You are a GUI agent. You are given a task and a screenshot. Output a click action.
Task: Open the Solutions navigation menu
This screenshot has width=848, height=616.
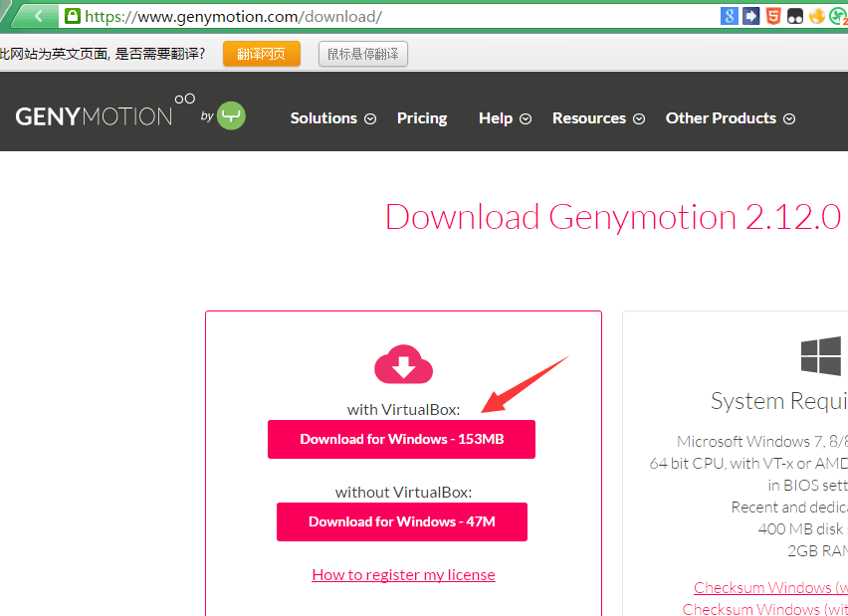(323, 118)
